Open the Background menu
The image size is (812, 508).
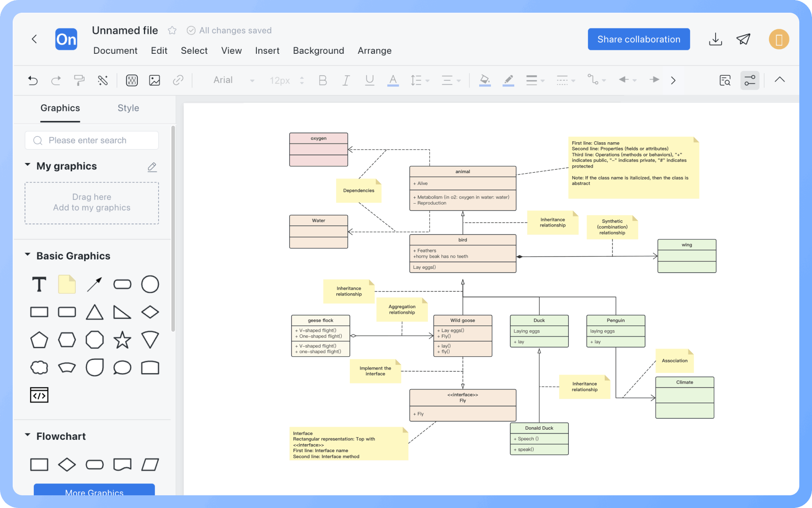(x=318, y=51)
